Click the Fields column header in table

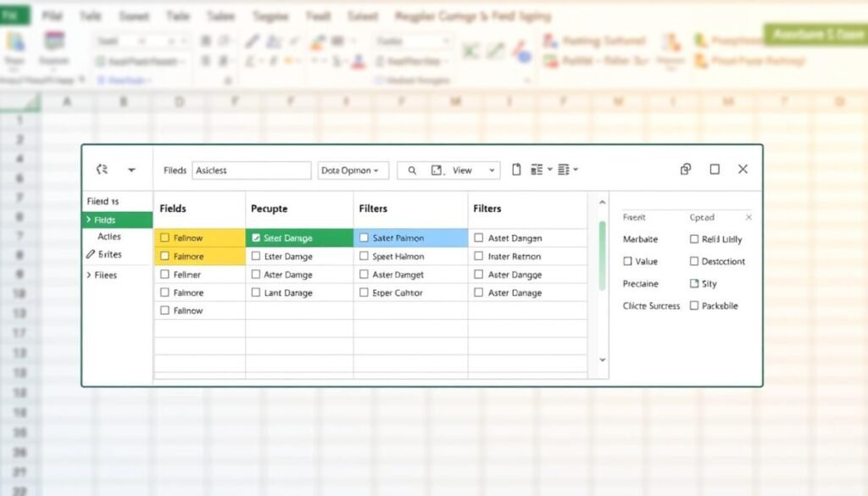click(x=173, y=209)
